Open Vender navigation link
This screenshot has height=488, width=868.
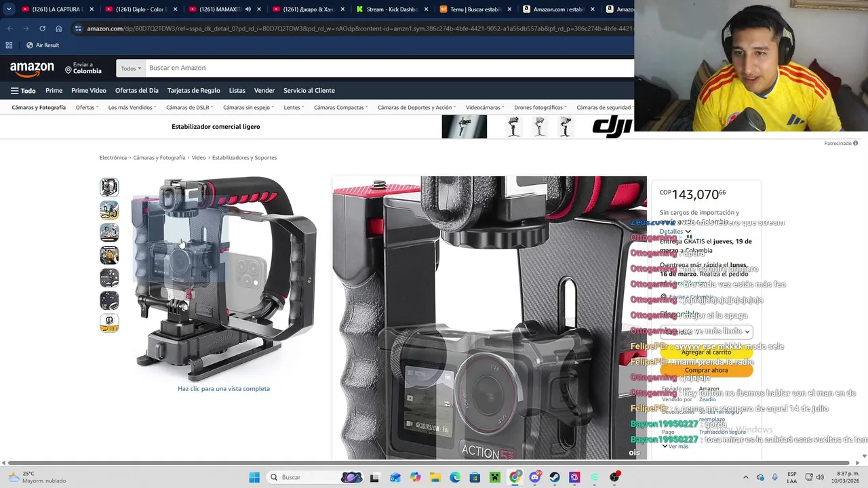264,90
